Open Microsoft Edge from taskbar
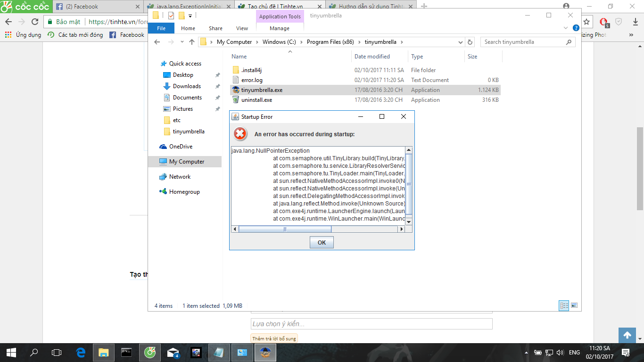This screenshot has width=644, height=362. (81, 352)
